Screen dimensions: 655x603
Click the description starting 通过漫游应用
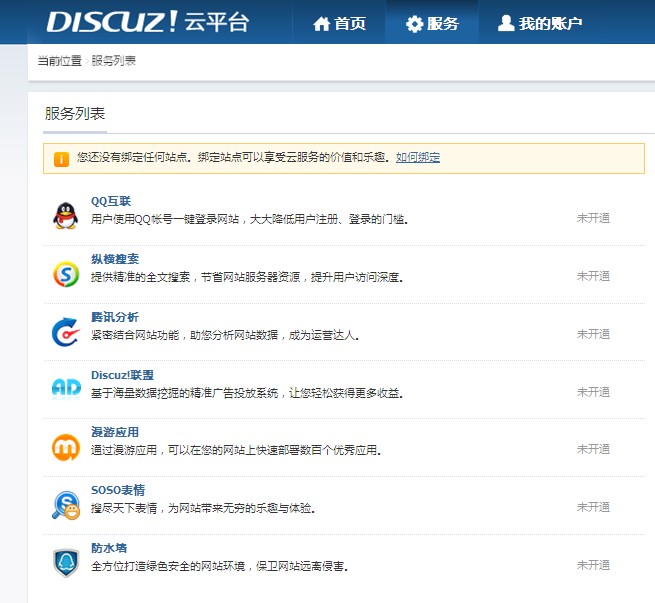coord(236,450)
